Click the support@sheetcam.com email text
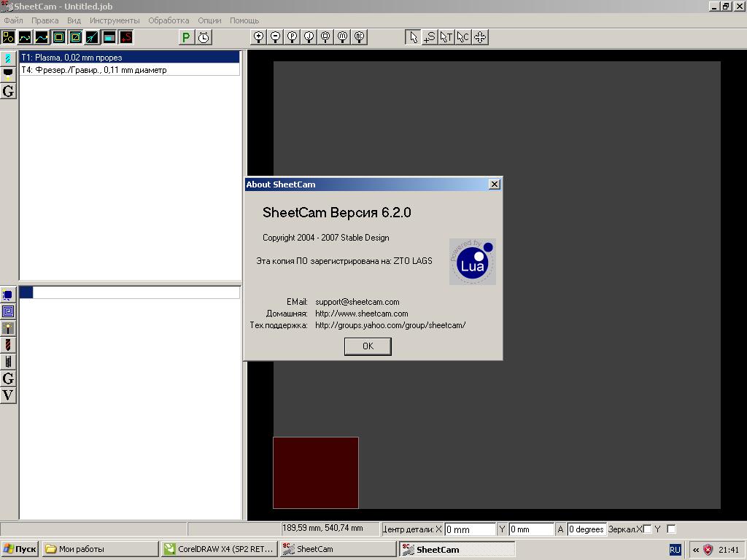The image size is (747, 560). click(357, 302)
